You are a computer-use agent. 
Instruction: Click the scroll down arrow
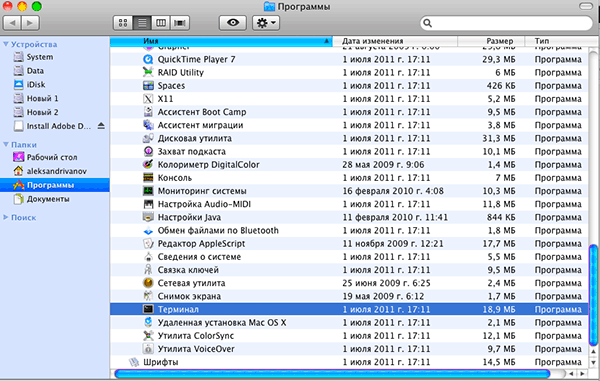click(x=593, y=362)
